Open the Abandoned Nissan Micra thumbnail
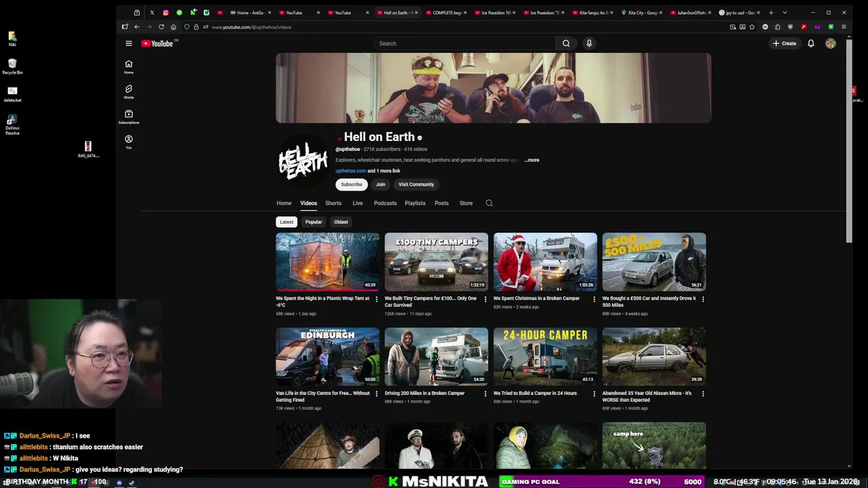The width and height of the screenshot is (868, 488). coord(654,357)
